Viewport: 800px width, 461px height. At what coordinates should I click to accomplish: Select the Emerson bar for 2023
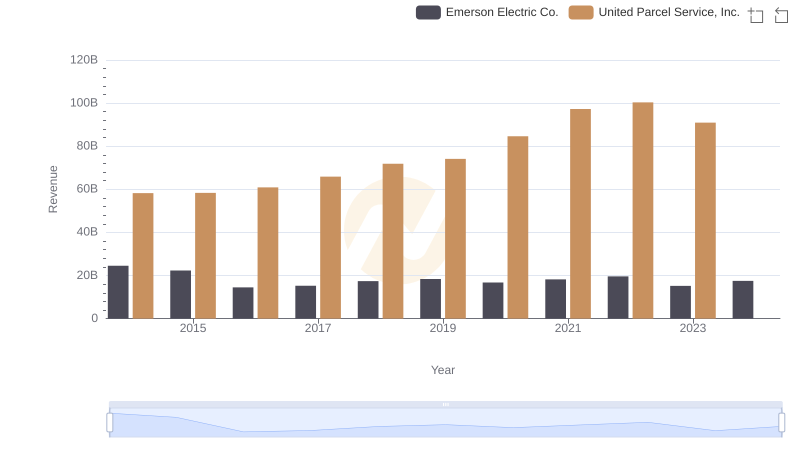[x=681, y=302]
